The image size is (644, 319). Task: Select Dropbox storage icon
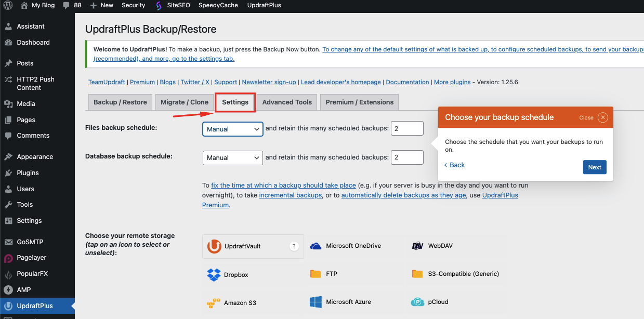pos(214,274)
